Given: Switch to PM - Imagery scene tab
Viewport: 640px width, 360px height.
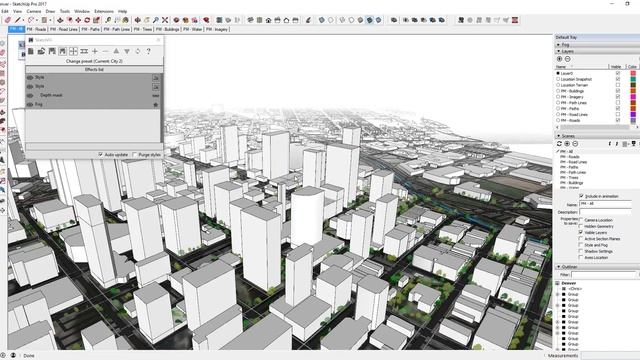Looking at the screenshot, I should point(217,29).
